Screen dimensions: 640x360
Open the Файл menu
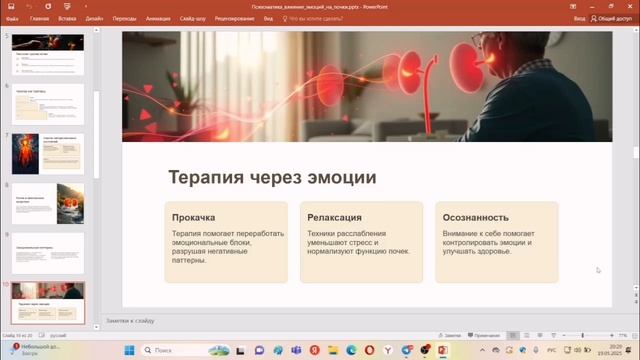[12, 19]
